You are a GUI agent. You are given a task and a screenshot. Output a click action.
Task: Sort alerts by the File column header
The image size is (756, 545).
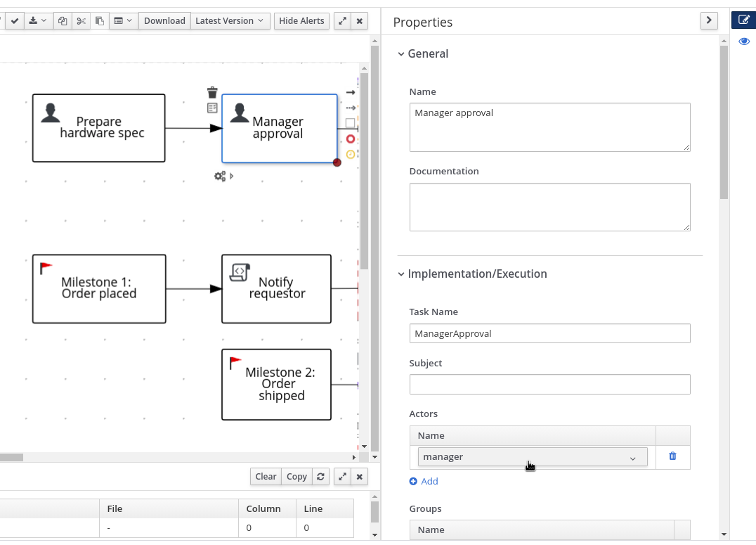(115, 508)
